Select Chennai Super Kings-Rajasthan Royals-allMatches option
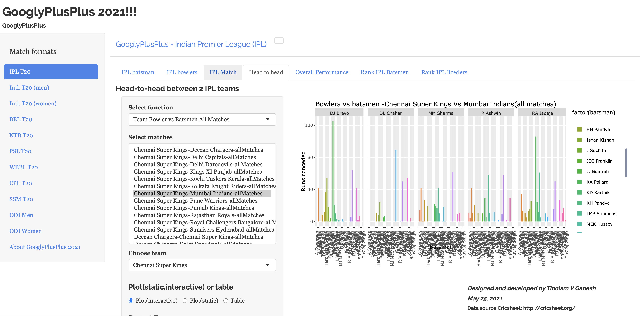Viewport: 644px width, 316px height. (199, 215)
